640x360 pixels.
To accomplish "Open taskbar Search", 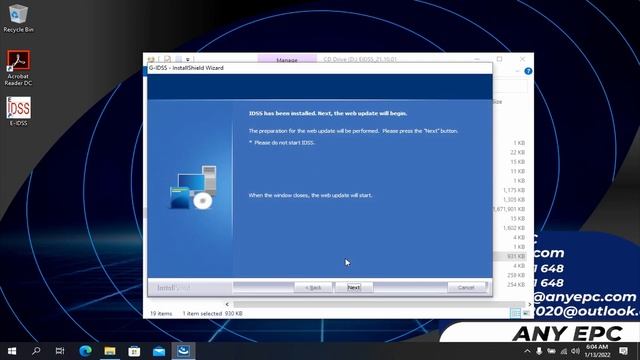I will [36, 351].
